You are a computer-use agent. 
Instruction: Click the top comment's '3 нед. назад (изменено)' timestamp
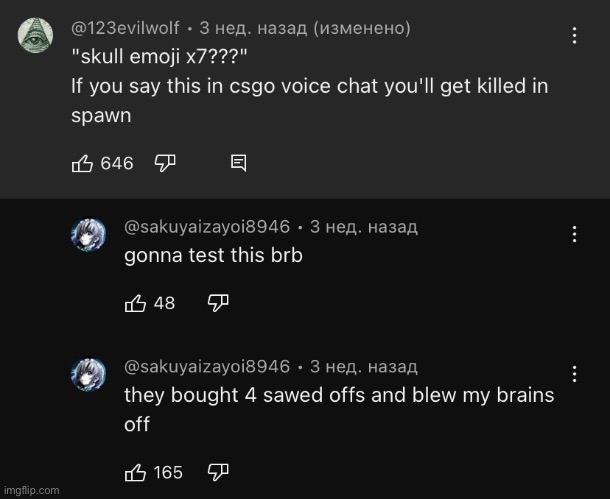pyautogui.click(x=305, y=28)
